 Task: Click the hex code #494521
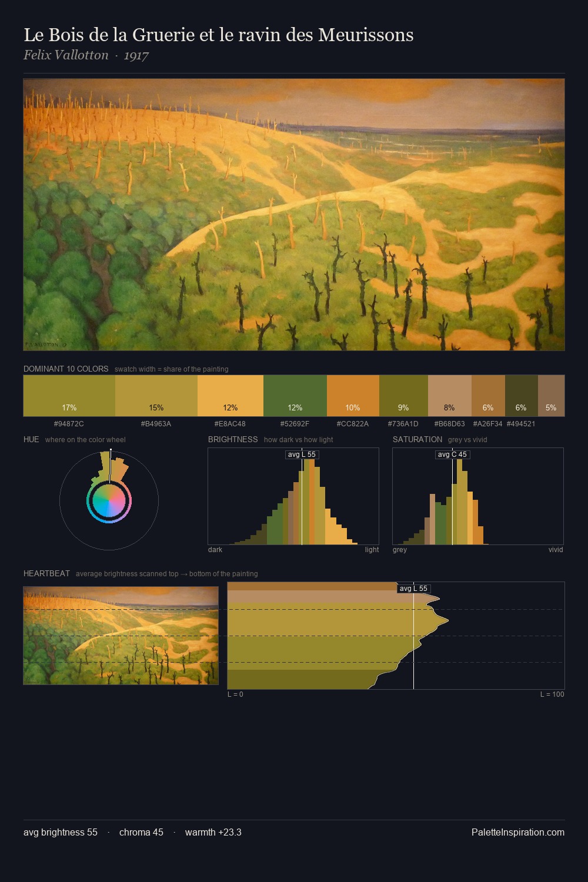[x=521, y=424]
